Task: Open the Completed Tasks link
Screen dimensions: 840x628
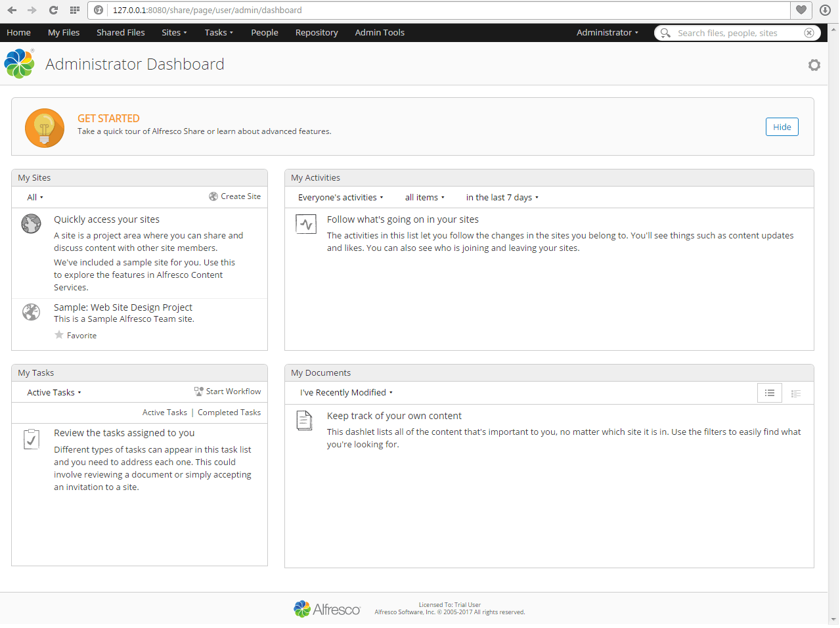Action: (x=229, y=413)
